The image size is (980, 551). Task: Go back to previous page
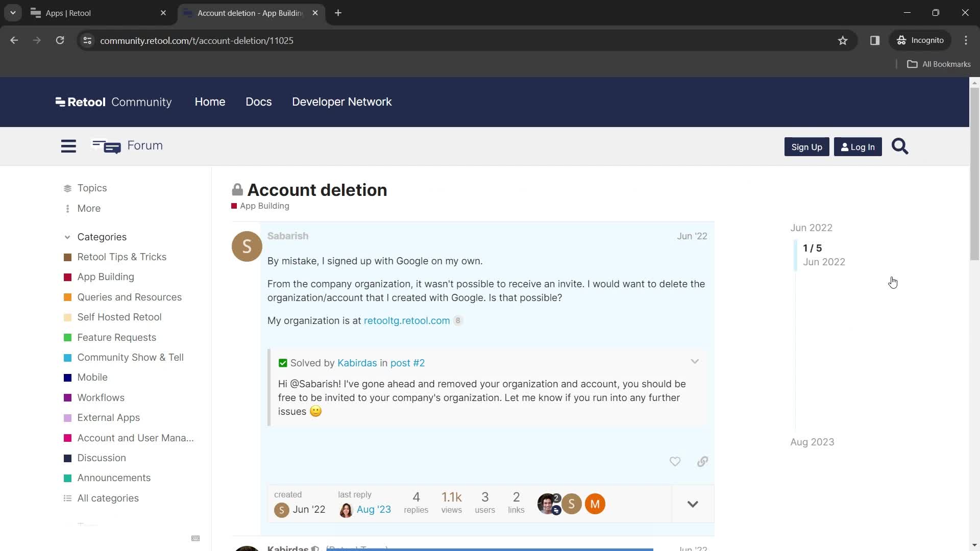coord(14,40)
